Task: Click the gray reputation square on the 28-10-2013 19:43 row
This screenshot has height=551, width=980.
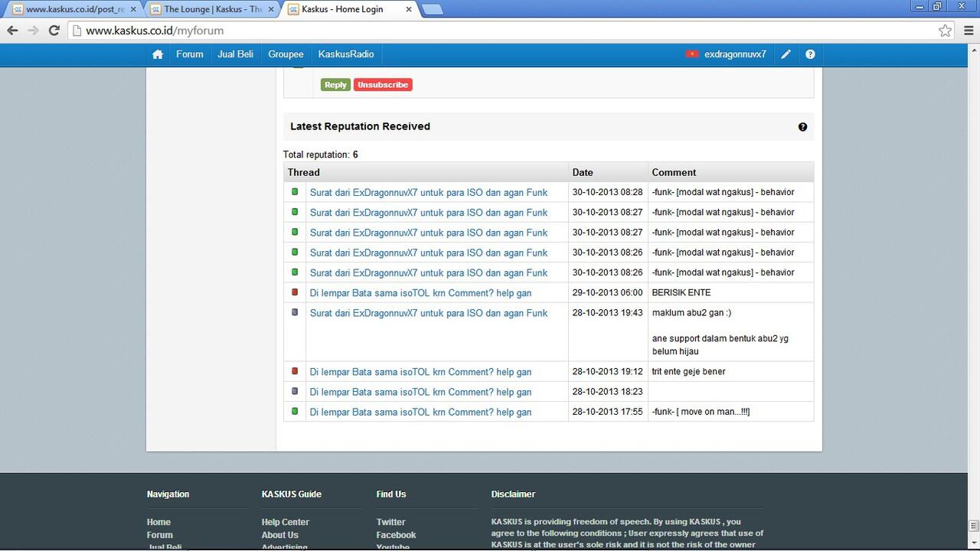Action: (x=295, y=312)
